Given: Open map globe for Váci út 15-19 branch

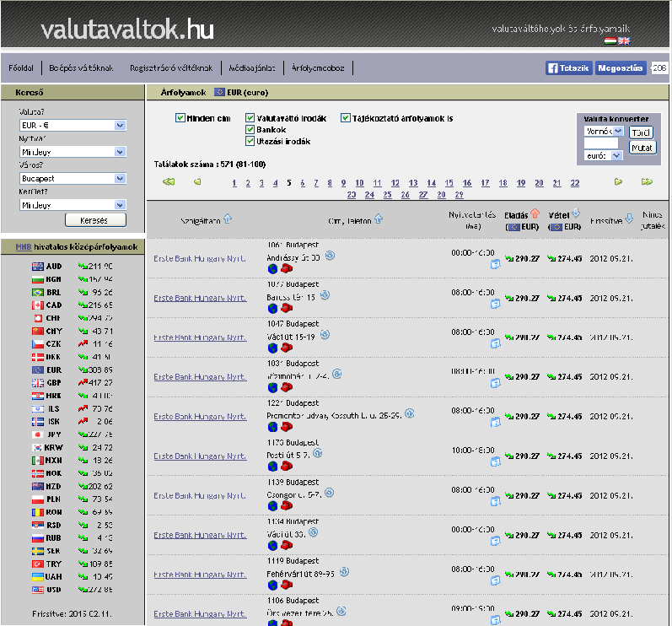Looking at the screenshot, I should tap(272, 348).
